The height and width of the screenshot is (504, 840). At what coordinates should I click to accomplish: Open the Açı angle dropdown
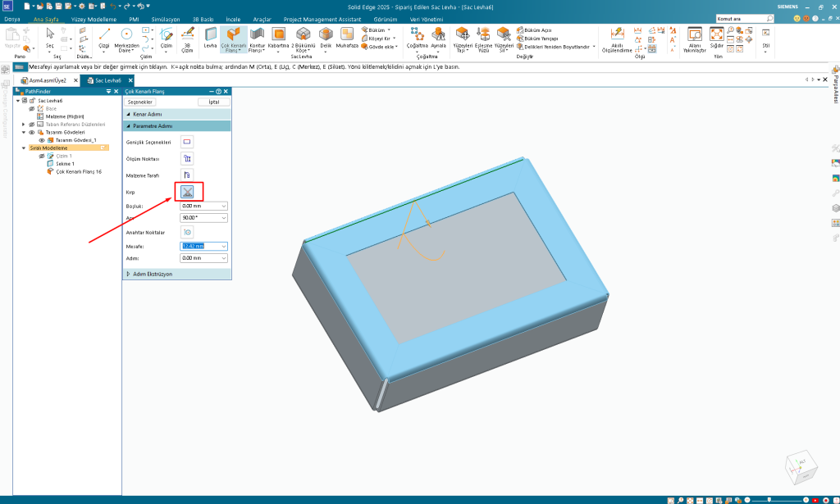click(224, 218)
